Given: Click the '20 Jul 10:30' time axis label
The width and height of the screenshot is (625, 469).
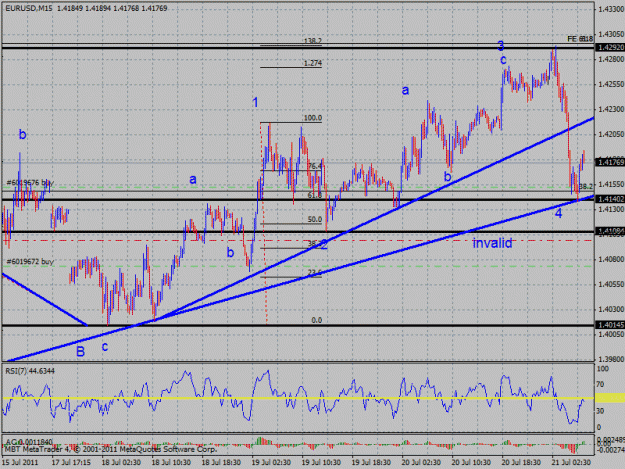Looking at the screenshot, I should click(471, 462).
